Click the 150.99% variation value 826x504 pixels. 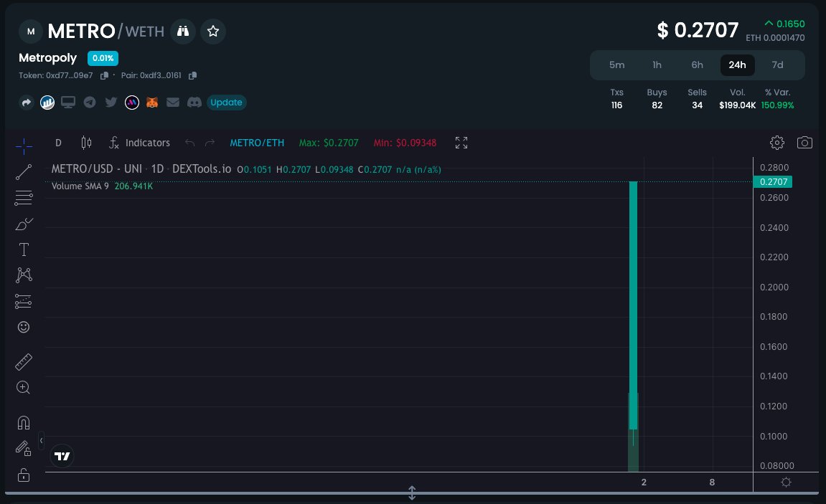click(777, 105)
